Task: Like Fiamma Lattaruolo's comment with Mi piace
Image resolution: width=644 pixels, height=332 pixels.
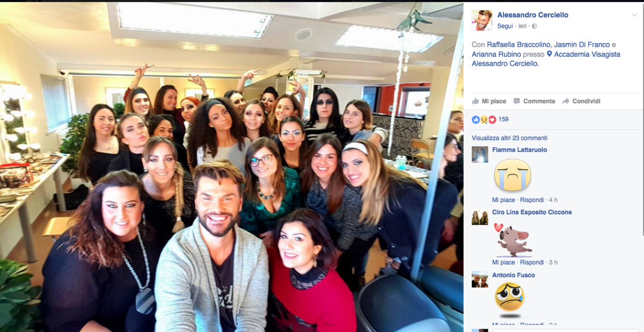Action: point(503,200)
